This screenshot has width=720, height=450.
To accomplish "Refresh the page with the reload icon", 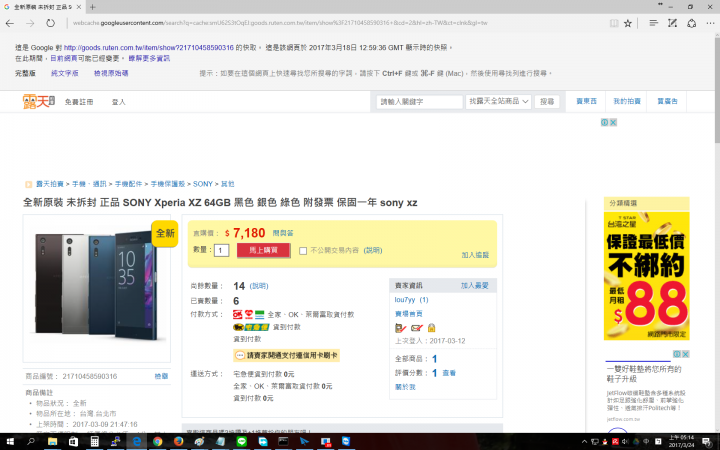I will (x=50, y=23).
